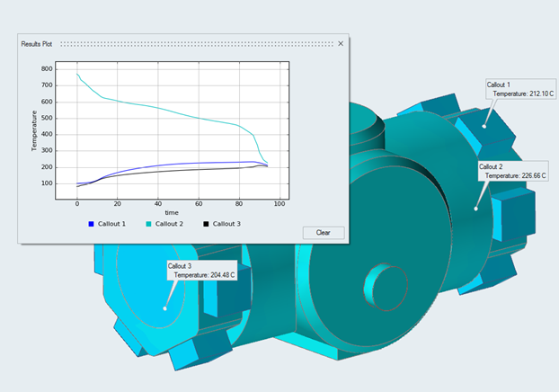559x392 pixels.
Task: Click Callout 2 label showing 226.66 C
Action: (x=512, y=171)
